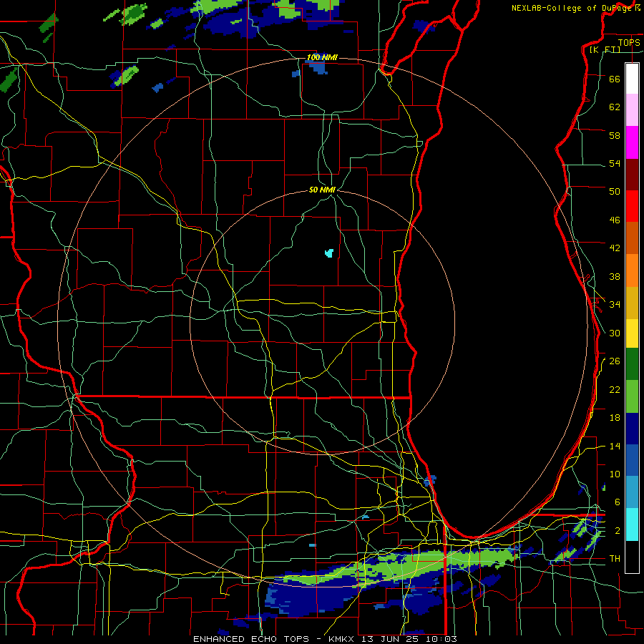Click the K FT units label

click(x=605, y=50)
